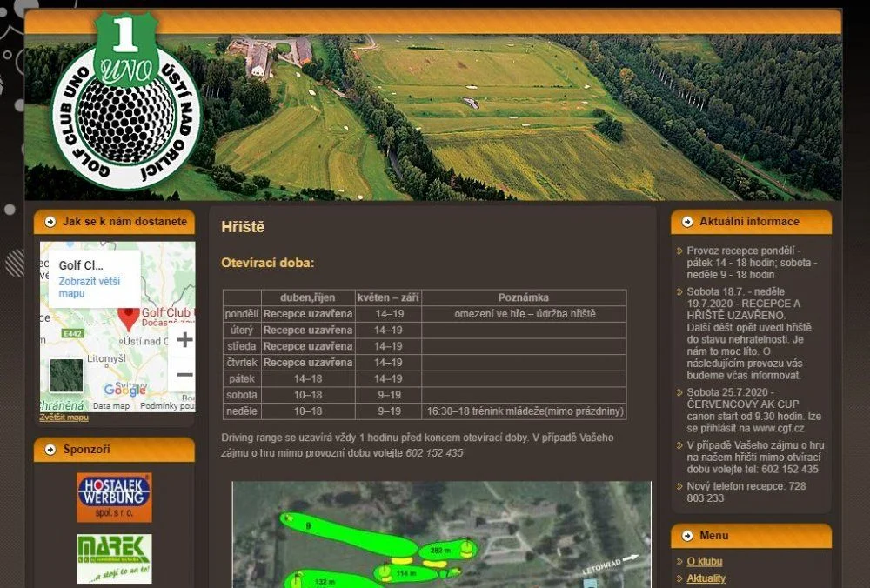Click the '16:30–18 trénink mládeže' note

525,411
